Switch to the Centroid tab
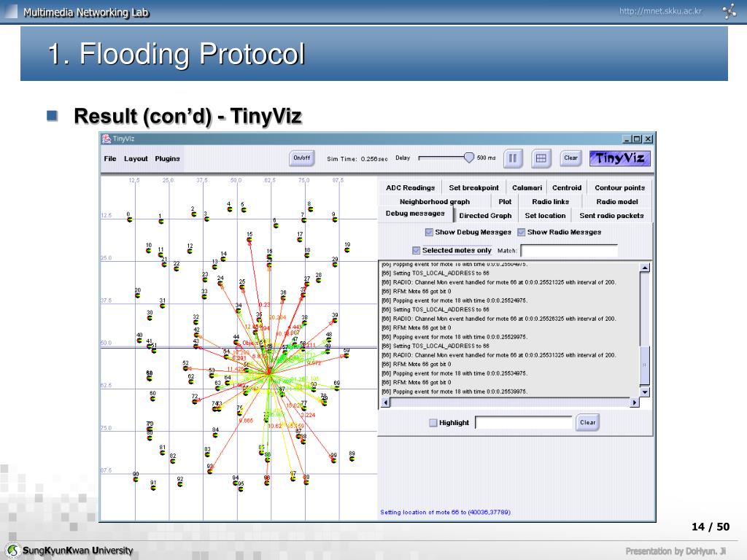747x560 pixels. click(x=567, y=187)
